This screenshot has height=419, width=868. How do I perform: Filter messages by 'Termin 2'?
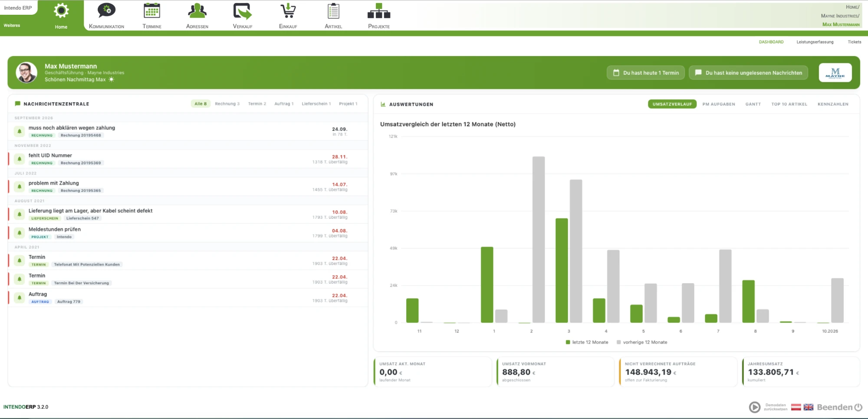point(257,104)
